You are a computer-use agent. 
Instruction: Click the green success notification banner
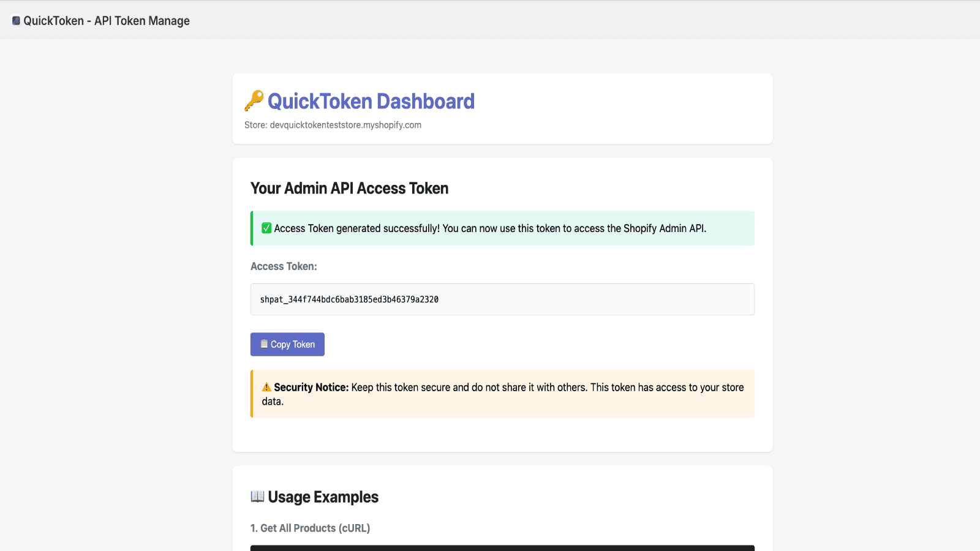[502, 228]
